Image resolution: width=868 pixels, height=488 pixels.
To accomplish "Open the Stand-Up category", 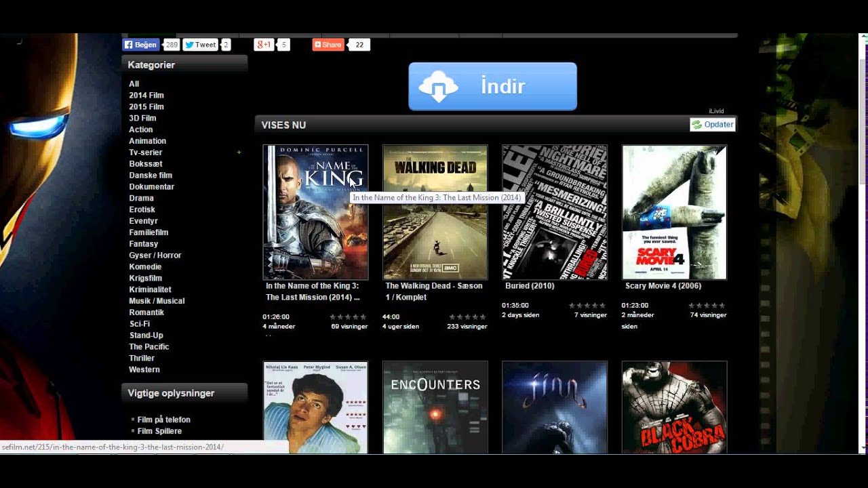I will pos(146,335).
